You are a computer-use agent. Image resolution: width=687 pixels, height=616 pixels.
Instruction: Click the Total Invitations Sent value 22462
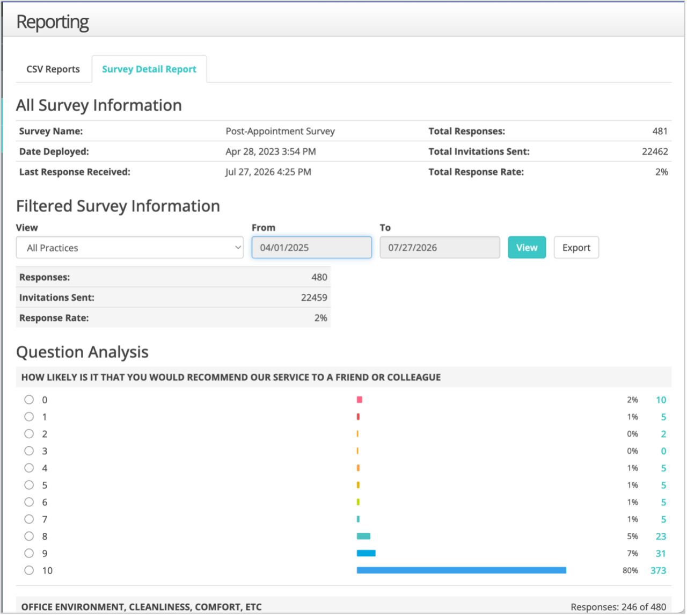655,151
